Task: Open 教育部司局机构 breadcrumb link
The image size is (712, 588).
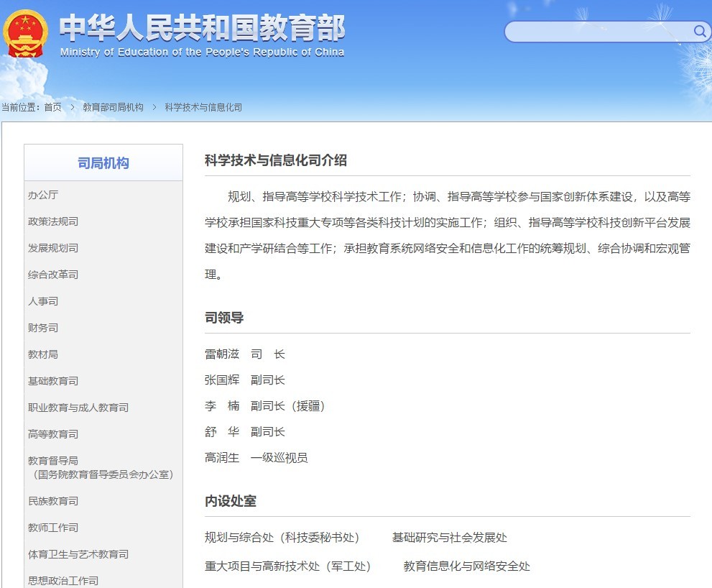Action: tap(113, 107)
